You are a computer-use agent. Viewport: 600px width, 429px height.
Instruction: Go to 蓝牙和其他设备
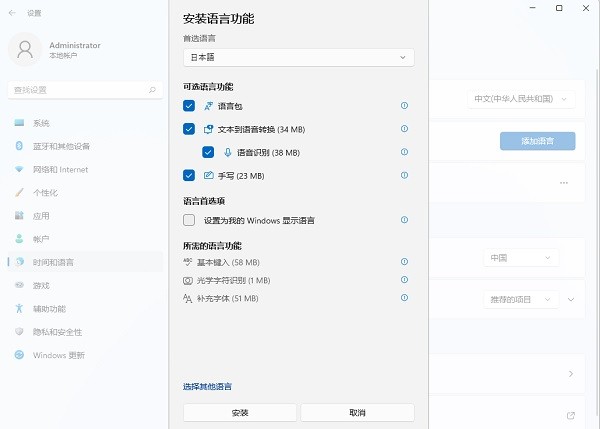click(85, 146)
